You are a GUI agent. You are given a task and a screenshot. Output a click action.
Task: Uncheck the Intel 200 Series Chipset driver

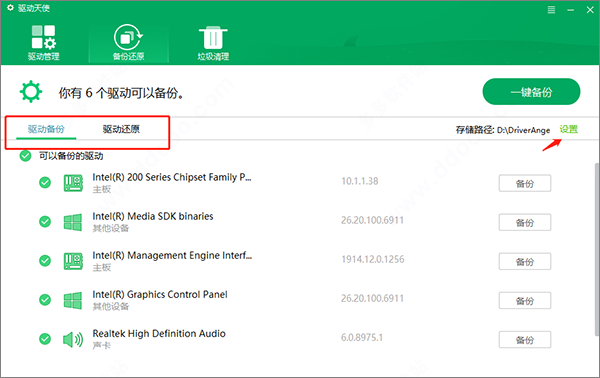[45, 182]
